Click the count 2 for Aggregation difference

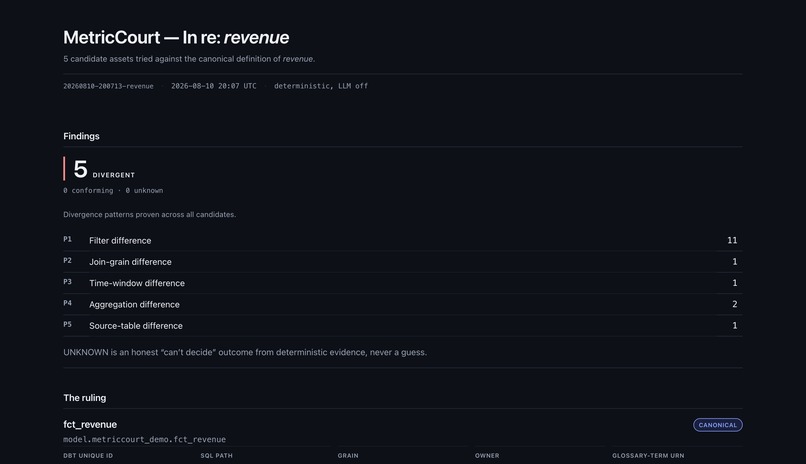[x=735, y=304]
